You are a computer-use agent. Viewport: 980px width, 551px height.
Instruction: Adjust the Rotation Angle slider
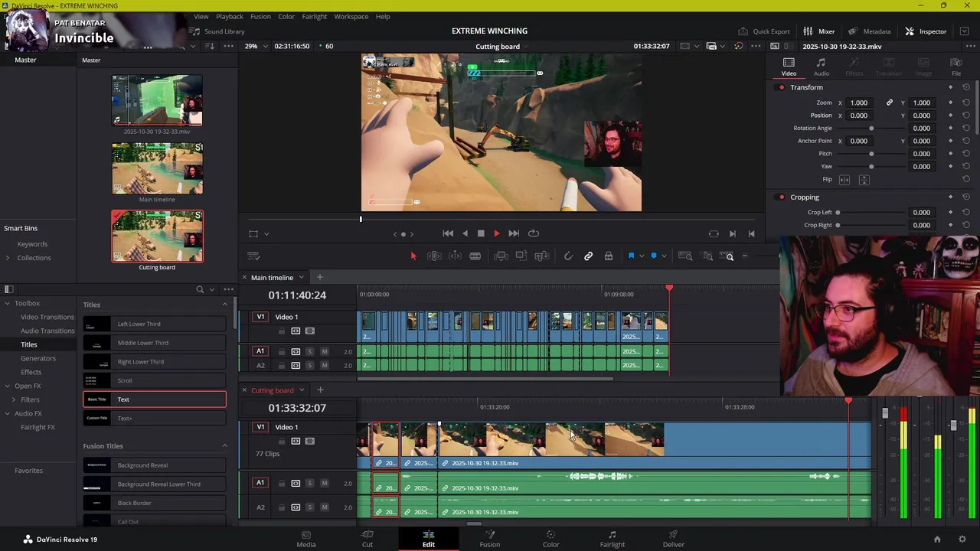pos(871,129)
